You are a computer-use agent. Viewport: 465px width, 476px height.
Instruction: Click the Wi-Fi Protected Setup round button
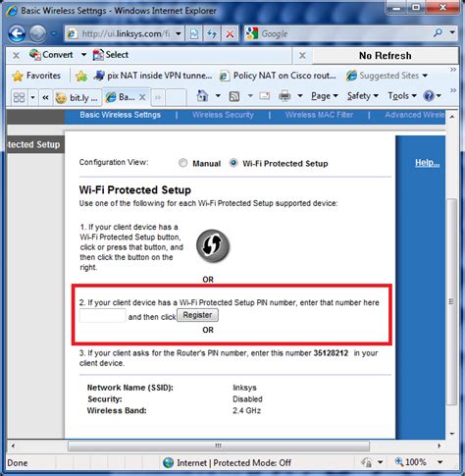(213, 246)
